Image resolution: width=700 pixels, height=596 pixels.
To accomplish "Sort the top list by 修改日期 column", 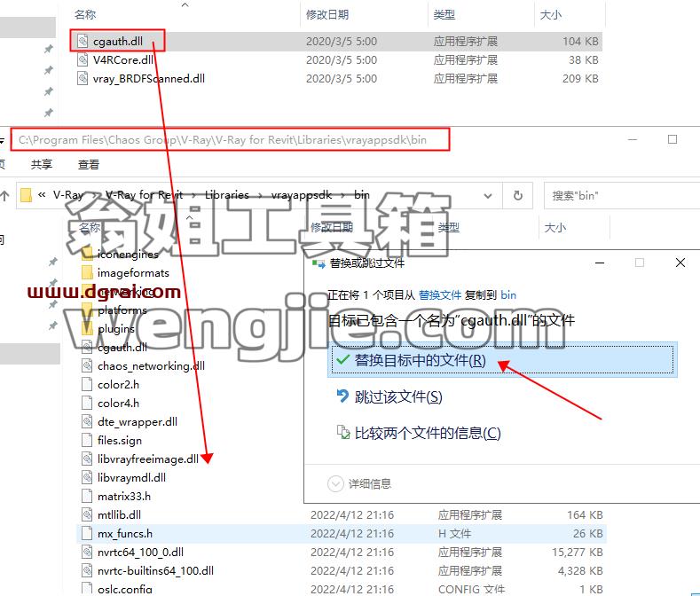I will pyautogui.click(x=326, y=15).
